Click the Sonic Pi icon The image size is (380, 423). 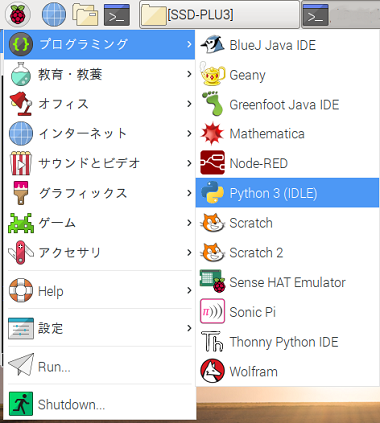click(x=212, y=312)
